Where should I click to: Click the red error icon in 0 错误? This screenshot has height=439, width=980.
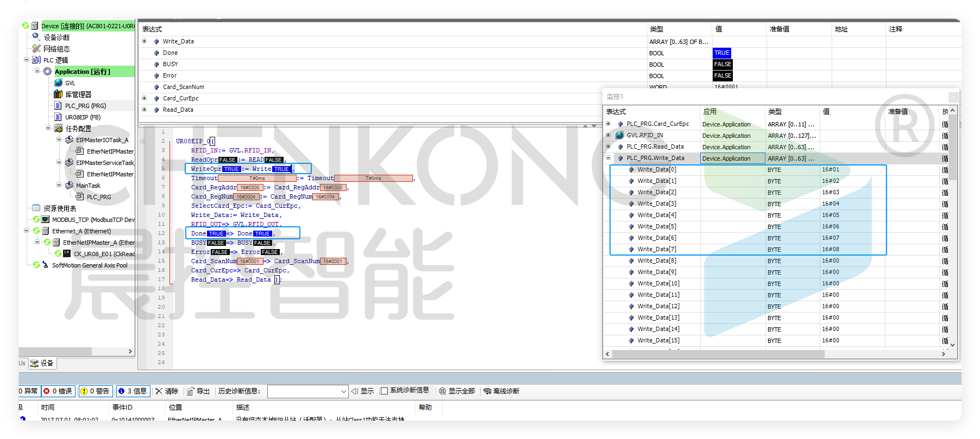point(47,391)
